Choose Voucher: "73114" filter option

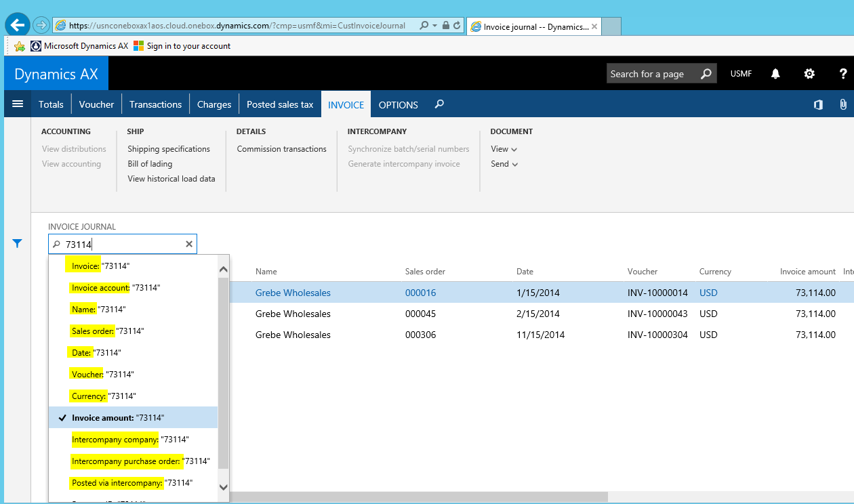click(x=103, y=375)
